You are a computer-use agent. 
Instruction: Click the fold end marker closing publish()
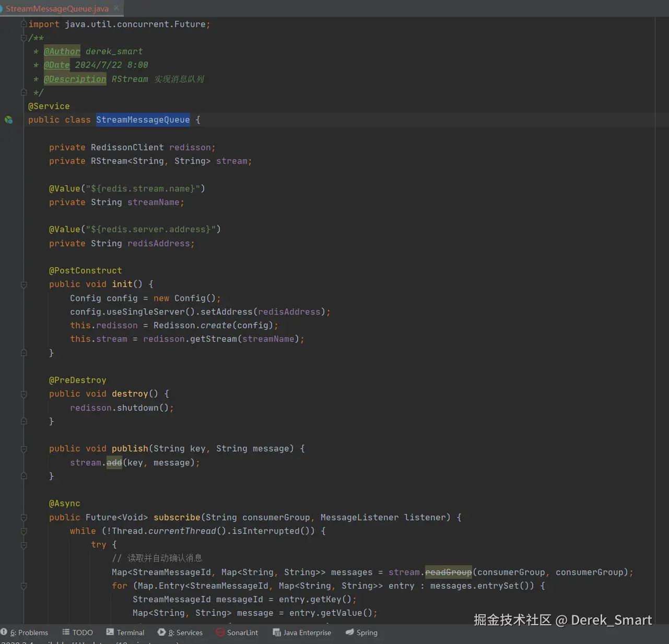[x=24, y=476]
